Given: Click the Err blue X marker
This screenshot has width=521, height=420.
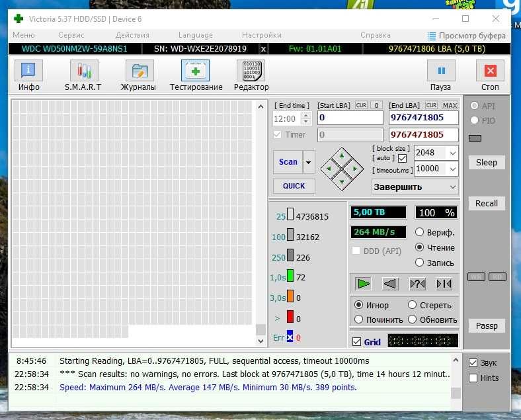Looking at the screenshot, I should pos(290,337).
